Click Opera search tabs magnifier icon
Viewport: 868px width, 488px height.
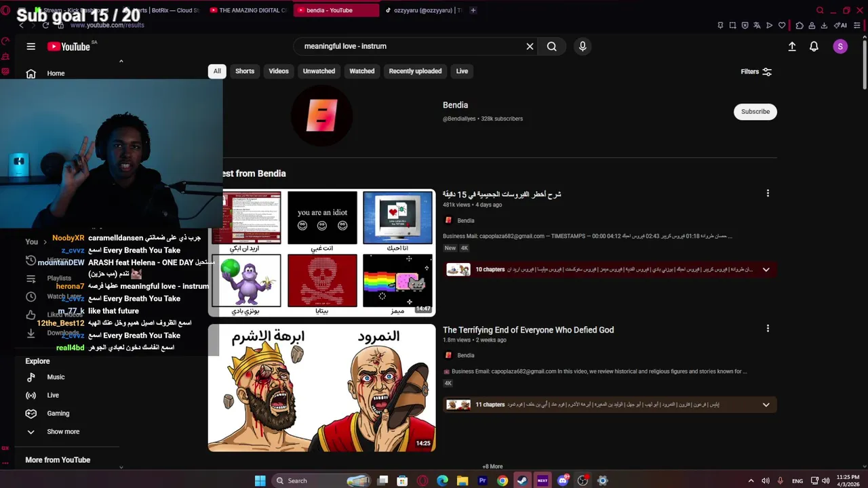820,10
